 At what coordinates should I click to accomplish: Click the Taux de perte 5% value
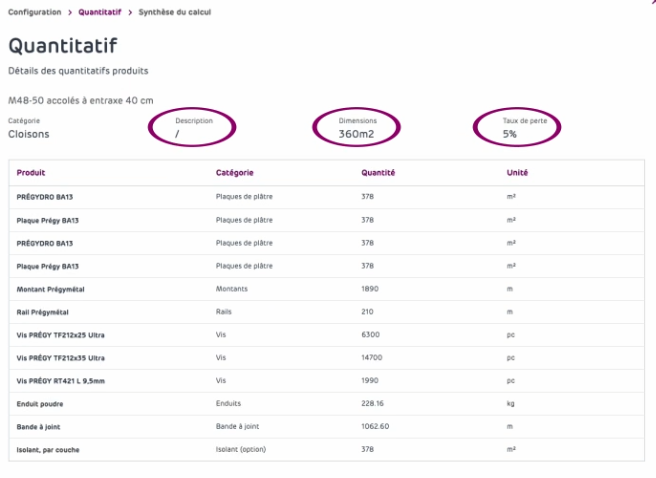point(510,133)
